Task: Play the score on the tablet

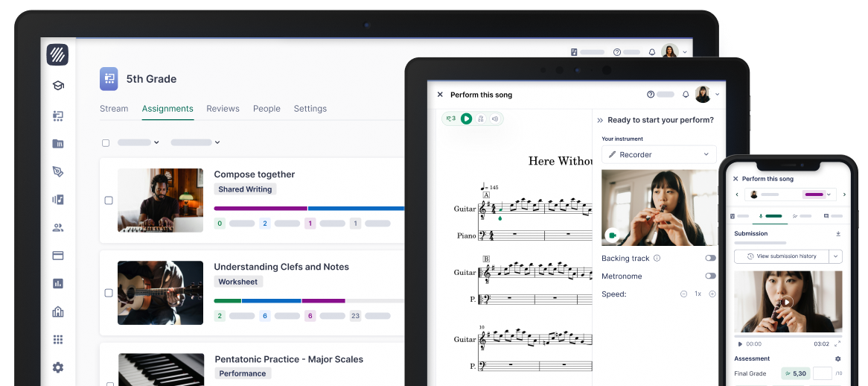Action: pyautogui.click(x=467, y=118)
